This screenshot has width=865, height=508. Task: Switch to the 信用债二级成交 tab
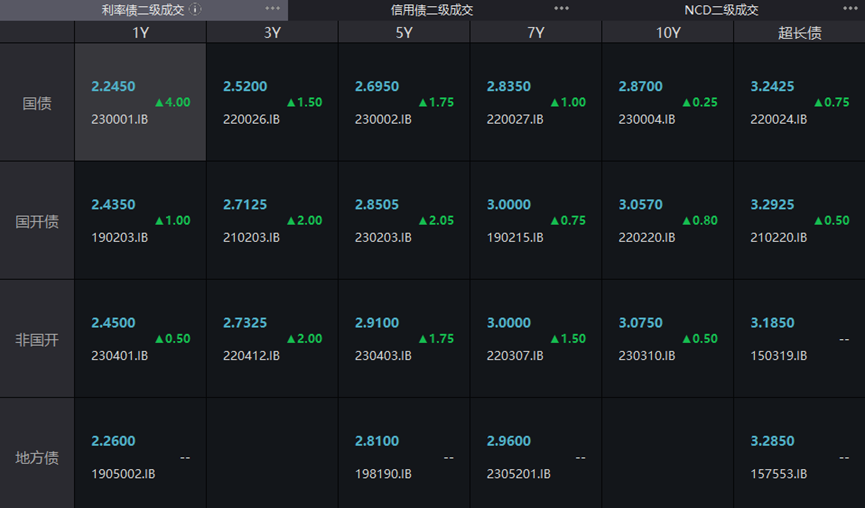pyautogui.click(x=431, y=10)
